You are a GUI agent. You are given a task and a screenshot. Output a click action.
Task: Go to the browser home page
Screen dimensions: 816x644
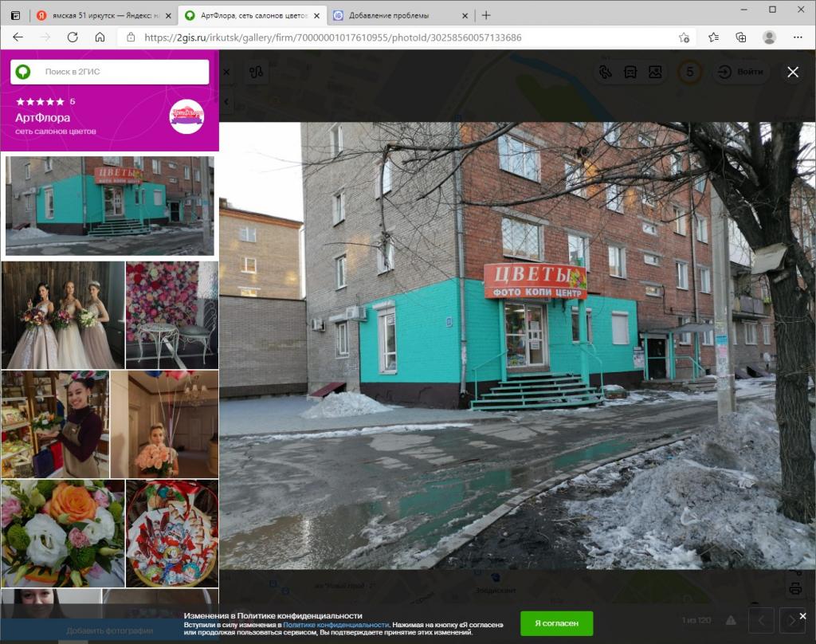click(x=100, y=37)
